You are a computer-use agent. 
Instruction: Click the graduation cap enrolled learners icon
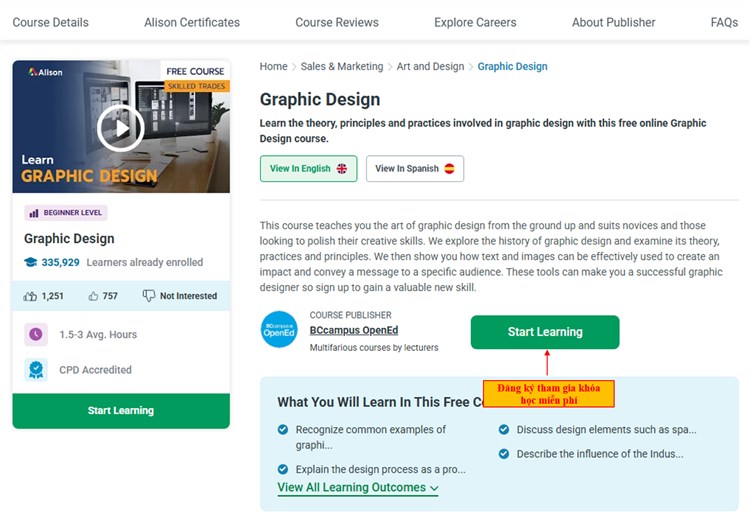(31, 262)
